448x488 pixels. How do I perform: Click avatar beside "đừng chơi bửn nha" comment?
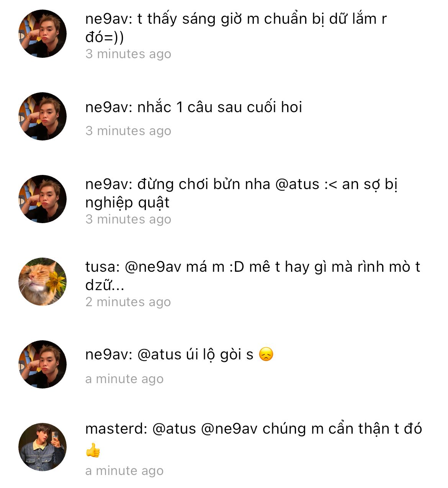(43, 199)
